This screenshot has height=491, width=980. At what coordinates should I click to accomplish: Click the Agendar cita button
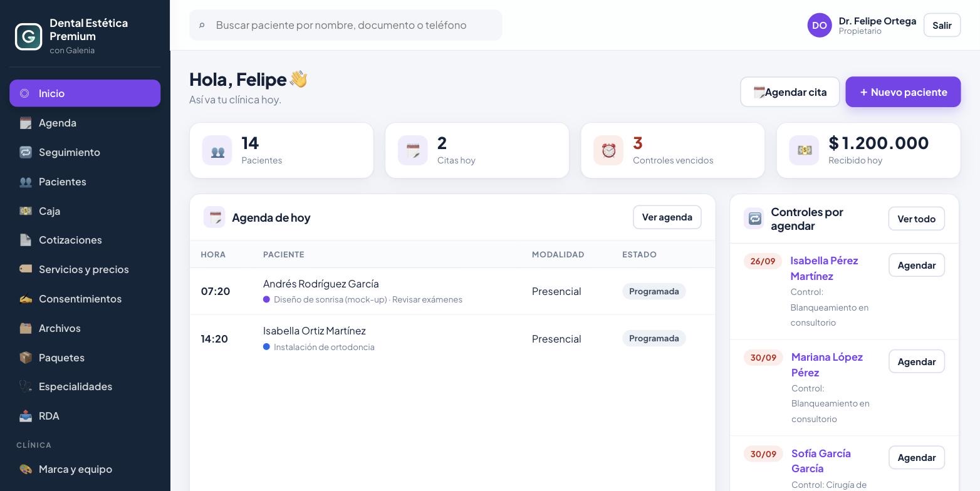pos(790,92)
